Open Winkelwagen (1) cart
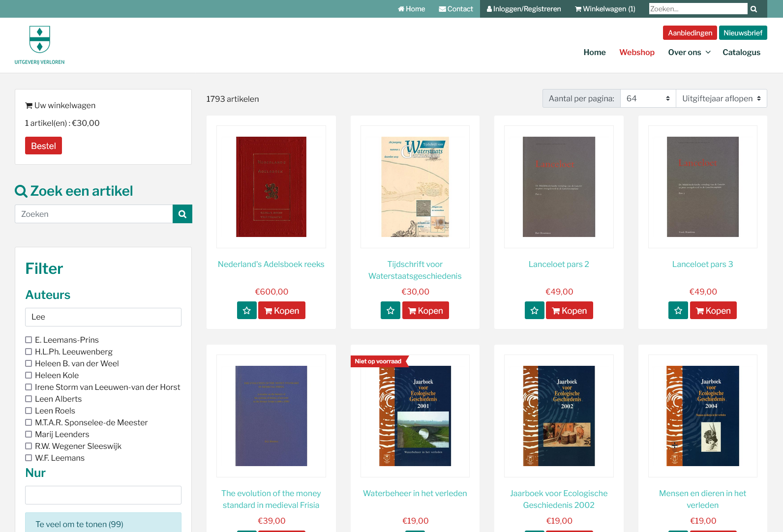 (x=605, y=9)
